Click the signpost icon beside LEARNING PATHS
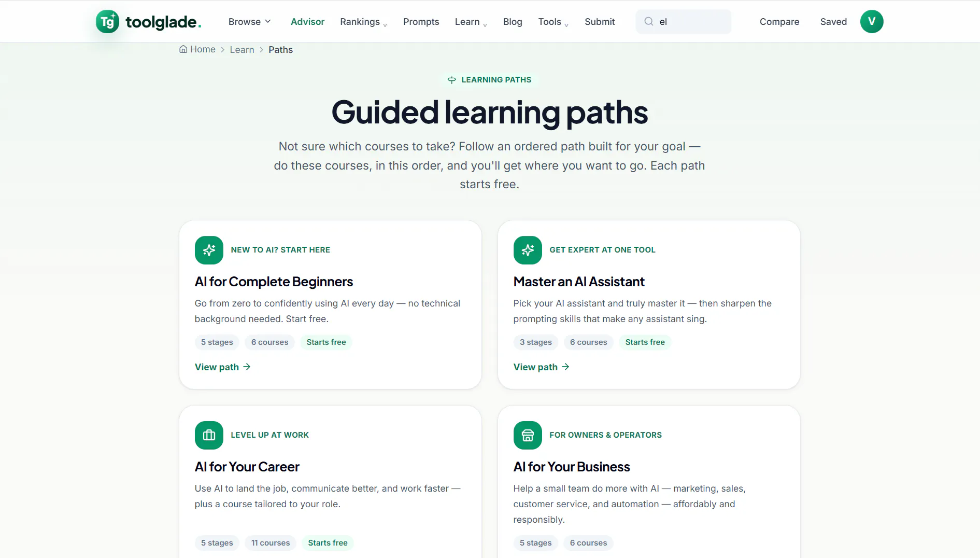The height and width of the screenshot is (558, 980). pyautogui.click(x=452, y=80)
